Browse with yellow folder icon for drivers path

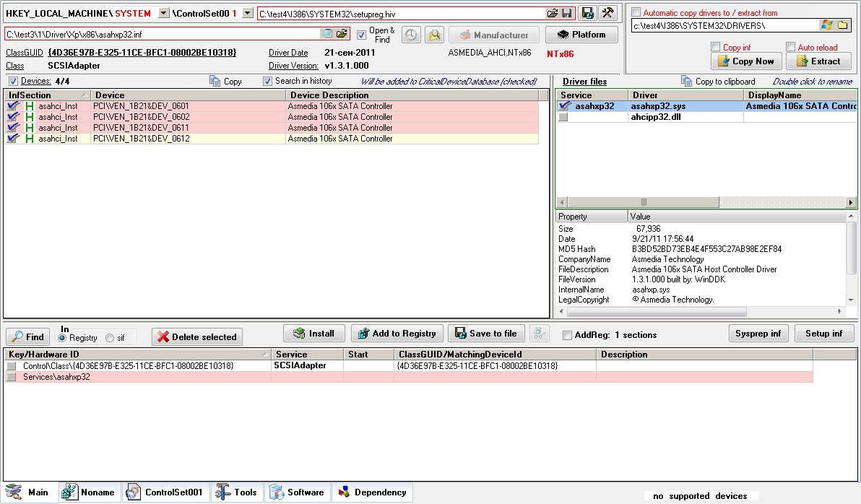click(842, 25)
